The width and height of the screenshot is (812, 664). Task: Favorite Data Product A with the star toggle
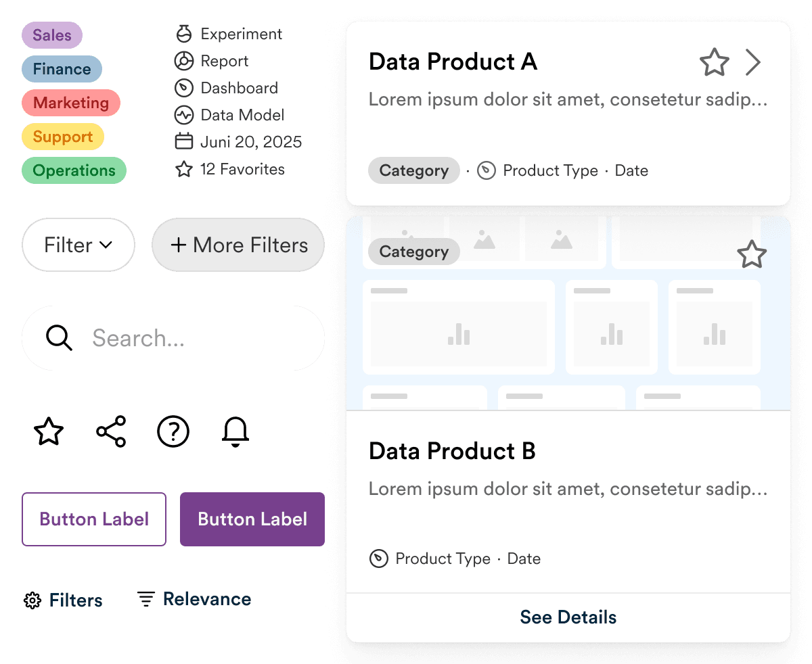[x=714, y=62]
